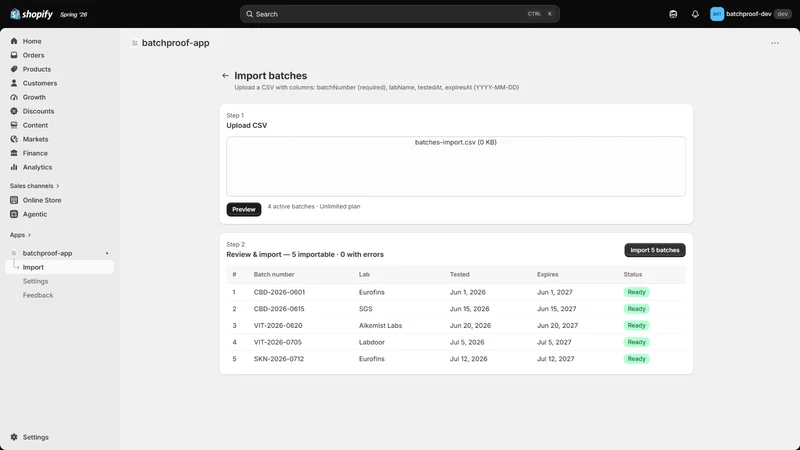Open the Import page in sidebar
The width and height of the screenshot is (800, 450).
[x=59, y=267]
